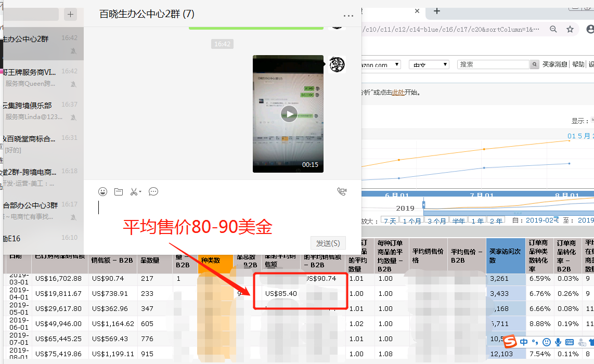Start a voice or video call
This screenshot has width=594, height=364.
coord(342,192)
